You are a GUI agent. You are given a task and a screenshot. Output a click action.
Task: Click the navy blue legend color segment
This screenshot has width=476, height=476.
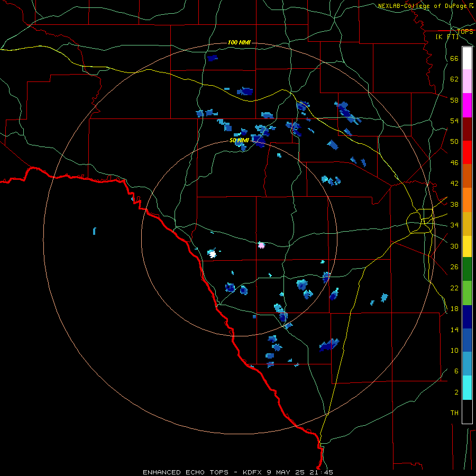[467, 317]
